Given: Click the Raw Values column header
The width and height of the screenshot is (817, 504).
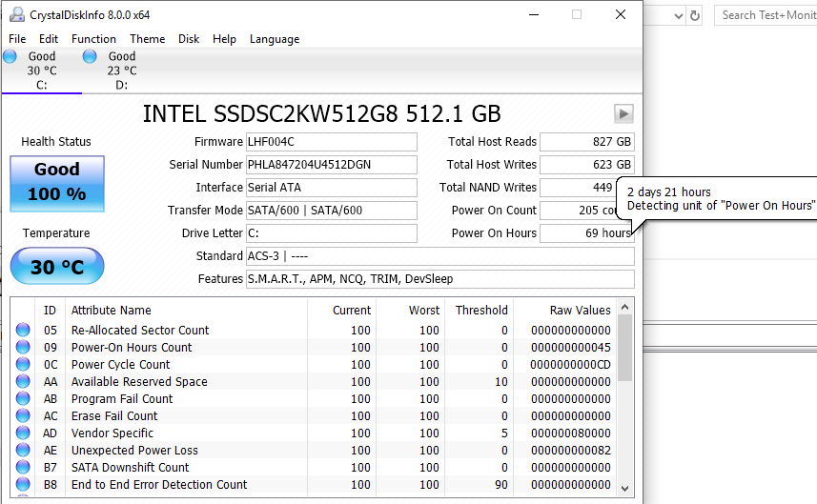Looking at the screenshot, I should (x=564, y=311).
